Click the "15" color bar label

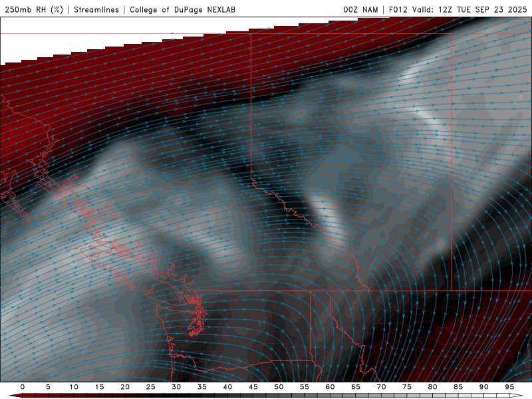[x=99, y=387]
